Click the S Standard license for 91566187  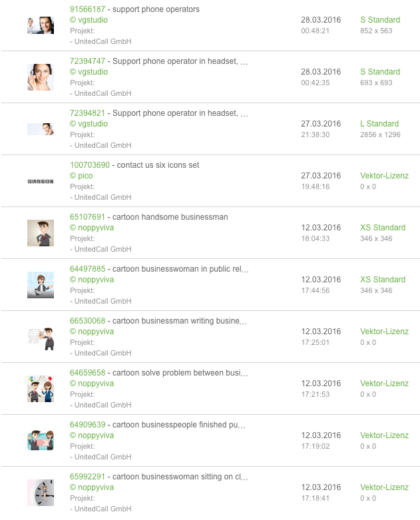pos(380,20)
